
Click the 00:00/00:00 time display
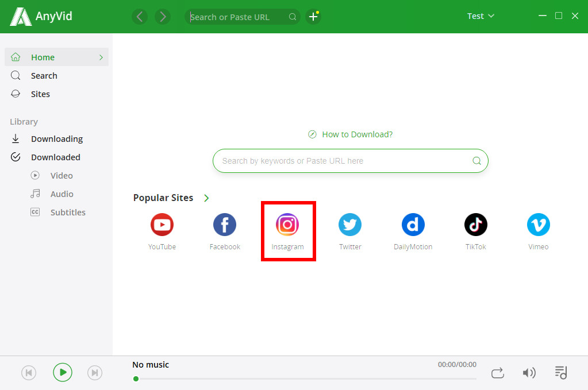coord(457,365)
